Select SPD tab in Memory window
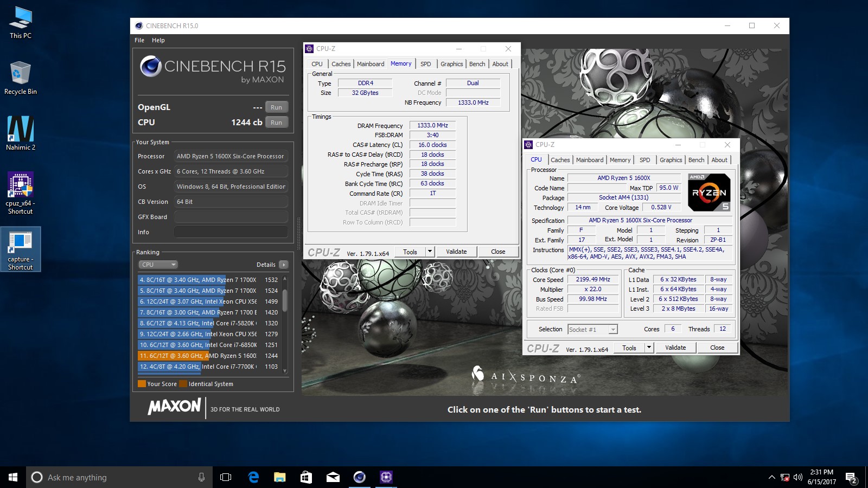The image size is (868, 488). (x=426, y=64)
